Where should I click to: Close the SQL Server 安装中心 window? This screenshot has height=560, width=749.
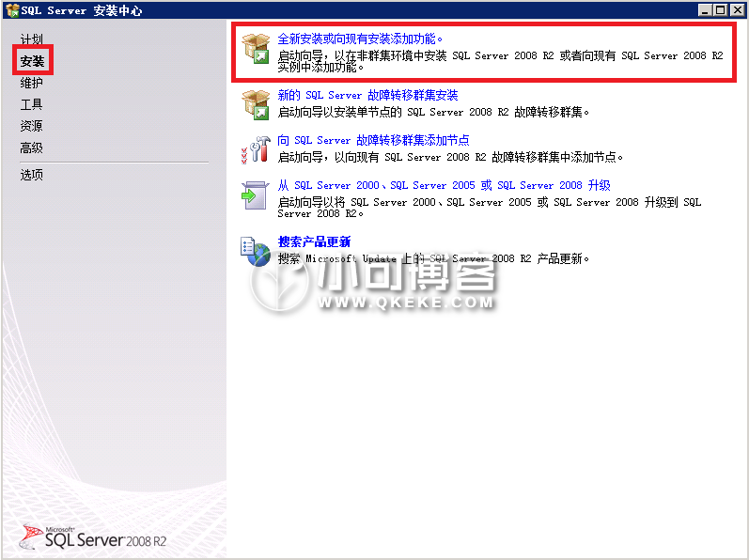(738, 9)
